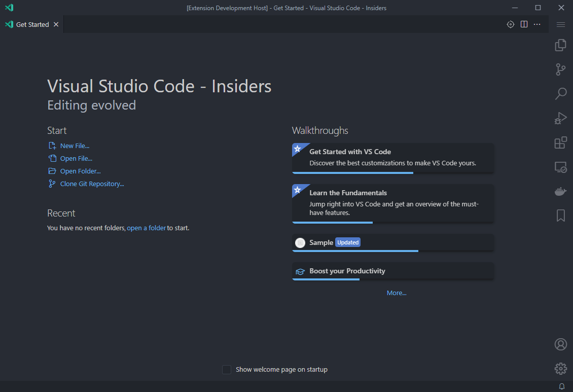The width and height of the screenshot is (573, 392).
Task: Open the notifications bell
Action: 561,386
